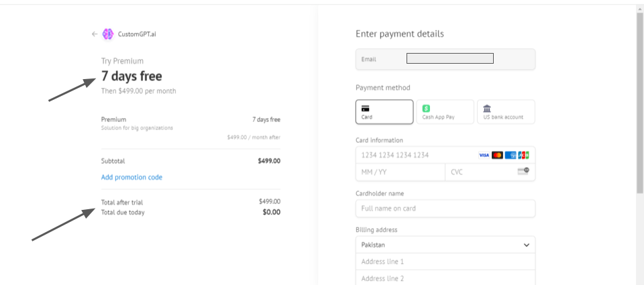Image resolution: width=644 pixels, height=285 pixels.
Task: Click the CustomGPT.ai brain logo
Action: (x=108, y=34)
